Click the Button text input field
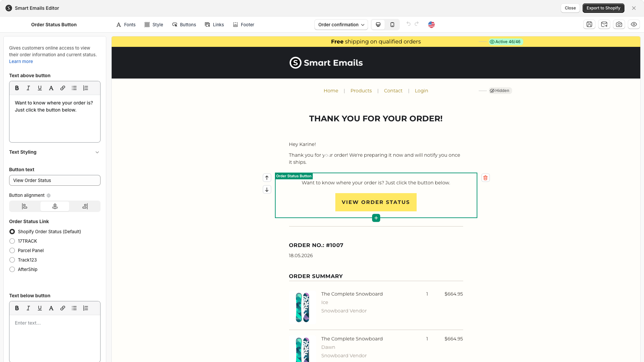Viewport: 644px width, 362px height. [x=55, y=180]
